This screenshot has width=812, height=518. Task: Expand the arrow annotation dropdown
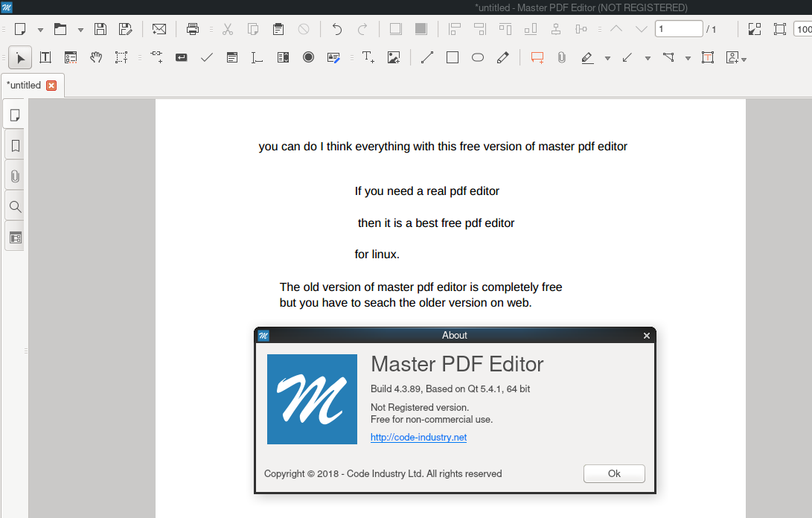tap(648, 59)
